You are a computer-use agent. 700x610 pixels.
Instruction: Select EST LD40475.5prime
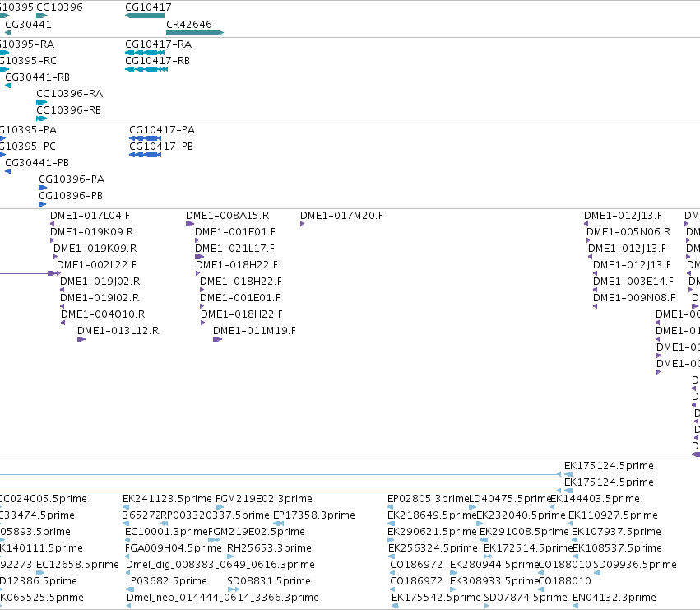[511, 499]
